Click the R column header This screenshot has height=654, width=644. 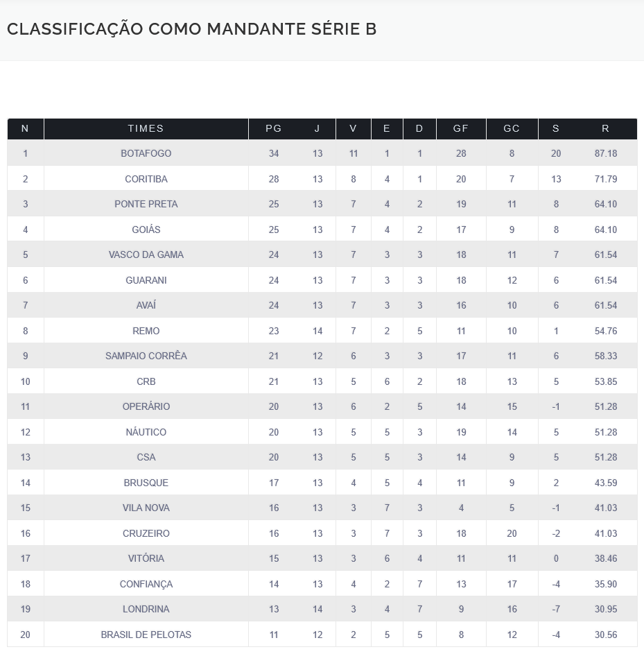coord(605,128)
